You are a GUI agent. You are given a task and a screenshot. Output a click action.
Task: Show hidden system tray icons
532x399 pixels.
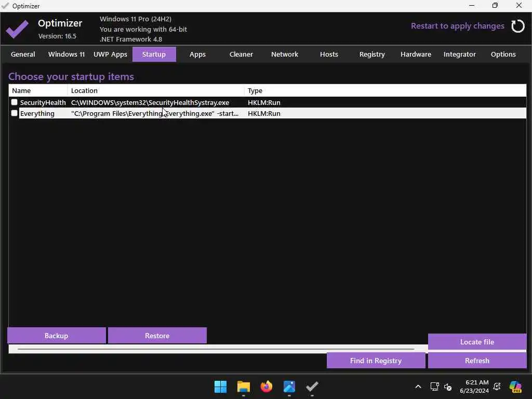(x=418, y=387)
